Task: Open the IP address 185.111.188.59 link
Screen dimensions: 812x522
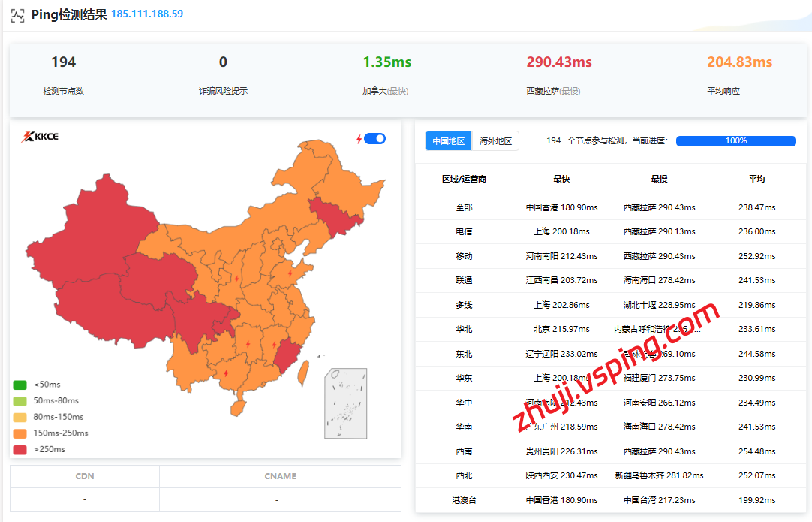Action: [x=147, y=14]
